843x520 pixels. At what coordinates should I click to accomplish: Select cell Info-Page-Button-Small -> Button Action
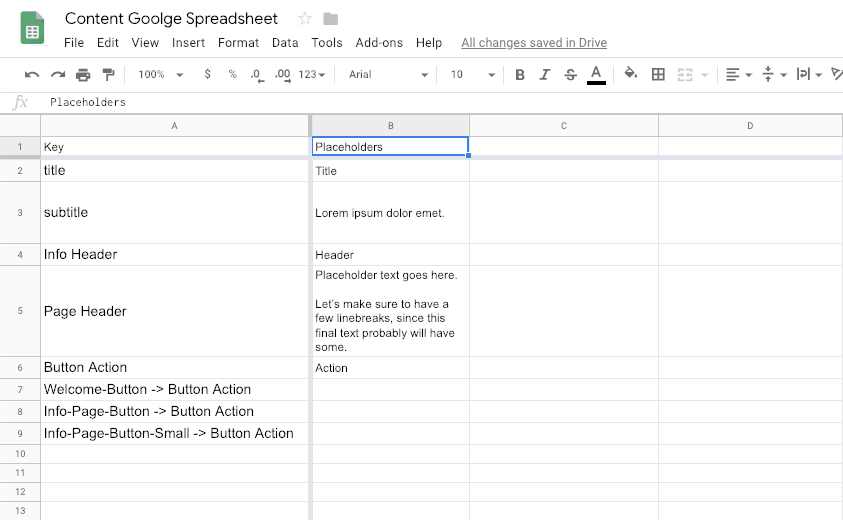tap(174, 433)
